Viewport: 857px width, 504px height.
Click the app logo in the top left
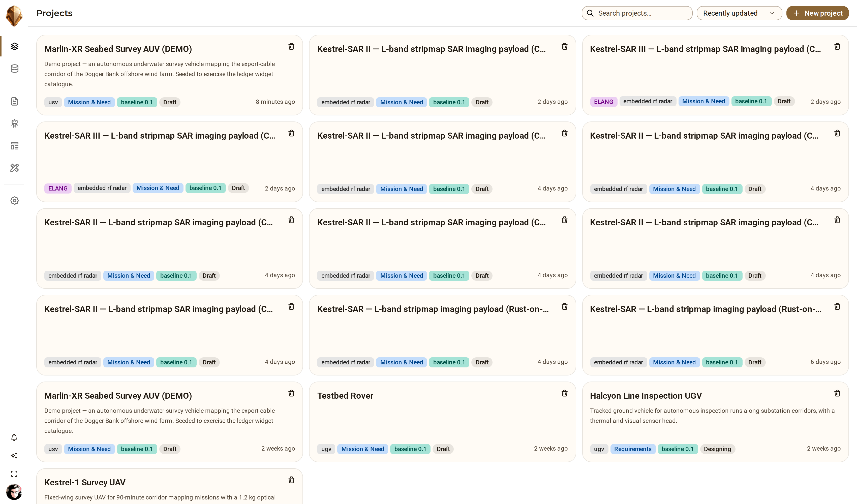coord(14,16)
